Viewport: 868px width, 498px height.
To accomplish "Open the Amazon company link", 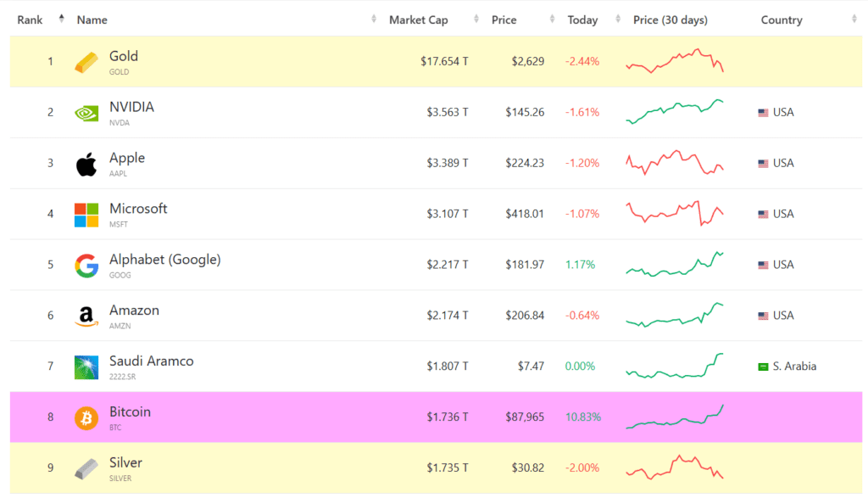I will [x=134, y=311].
